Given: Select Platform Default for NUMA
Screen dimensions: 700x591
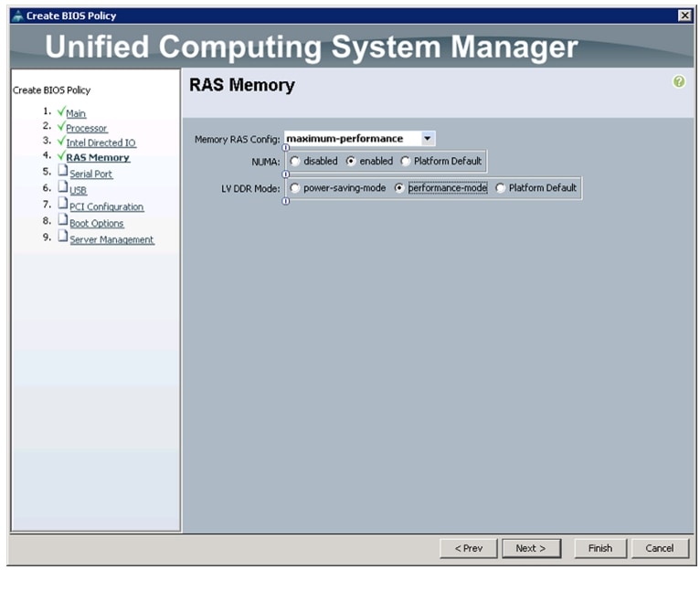Looking at the screenshot, I should point(406,161).
